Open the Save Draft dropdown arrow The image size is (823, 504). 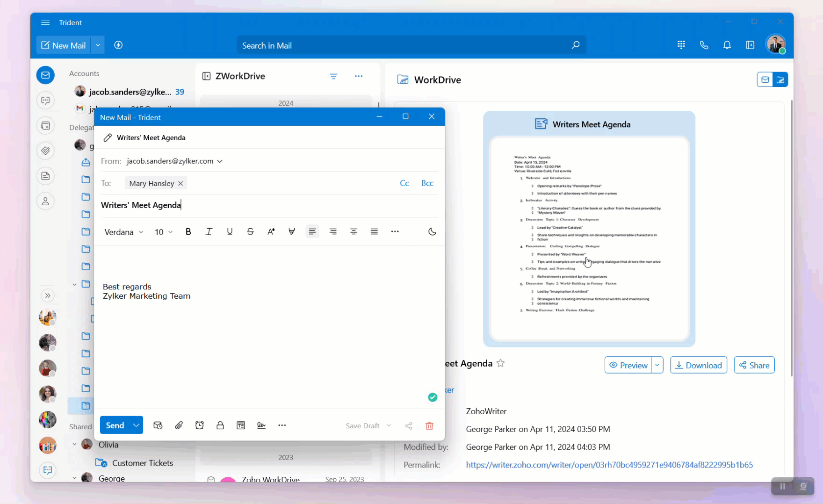click(389, 426)
